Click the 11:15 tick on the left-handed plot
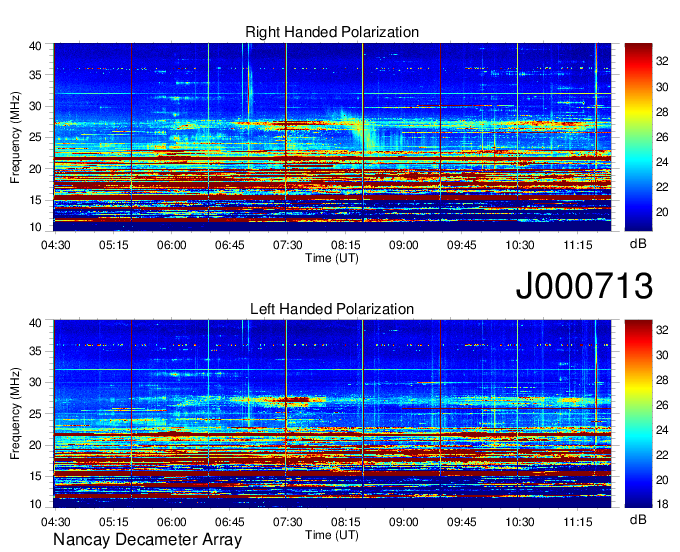The width and height of the screenshot is (680, 552). tap(578, 522)
